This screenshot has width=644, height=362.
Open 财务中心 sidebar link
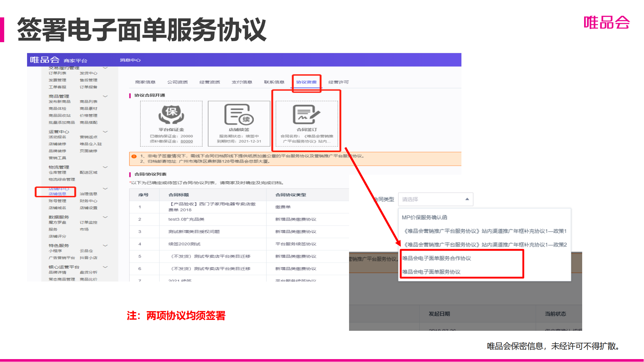(89, 201)
